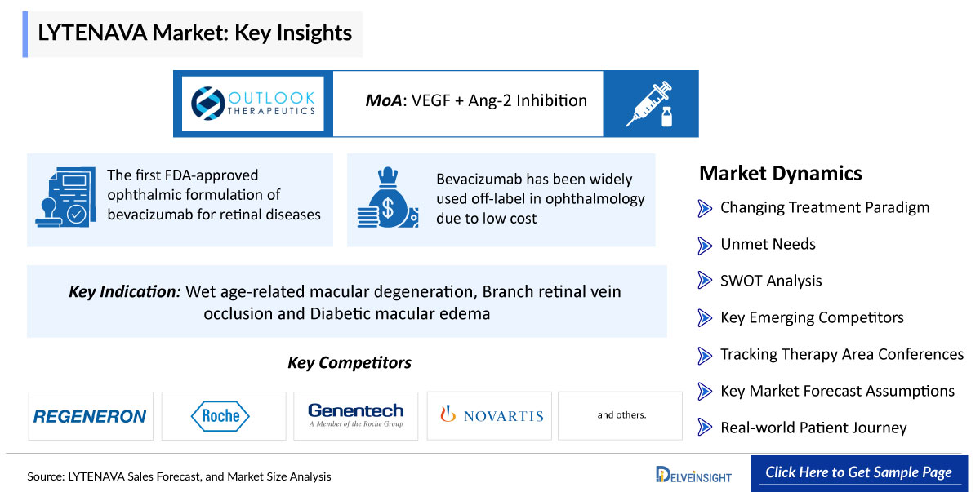
Task: Click the Regeneron logo
Action: (90, 416)
